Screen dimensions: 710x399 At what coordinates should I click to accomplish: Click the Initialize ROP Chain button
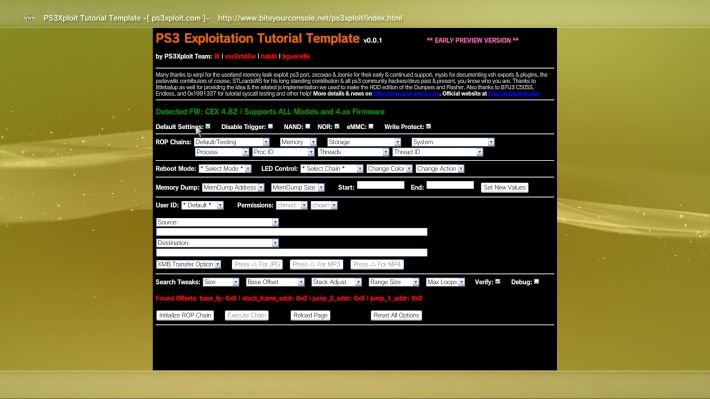(185, 315)
